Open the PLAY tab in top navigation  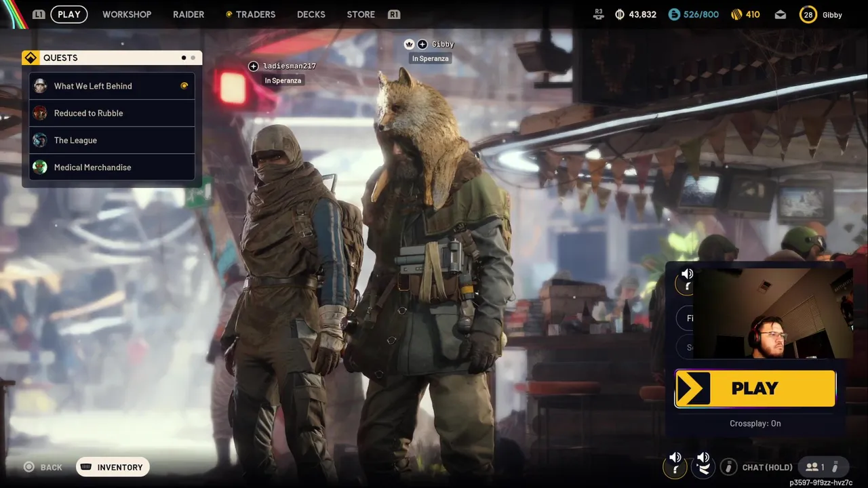(69, 14)
